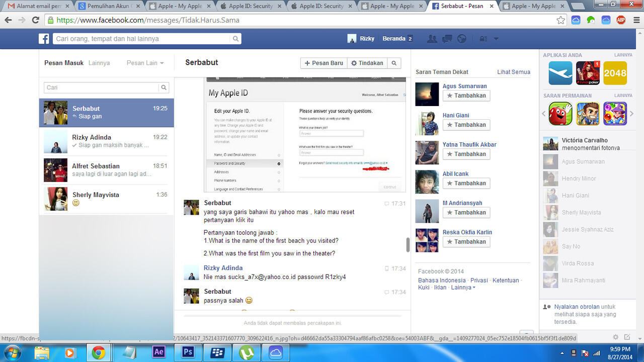Open the friend requests icon
The width and height of the screenshot is (644, 362).
(x=431, y=39)
